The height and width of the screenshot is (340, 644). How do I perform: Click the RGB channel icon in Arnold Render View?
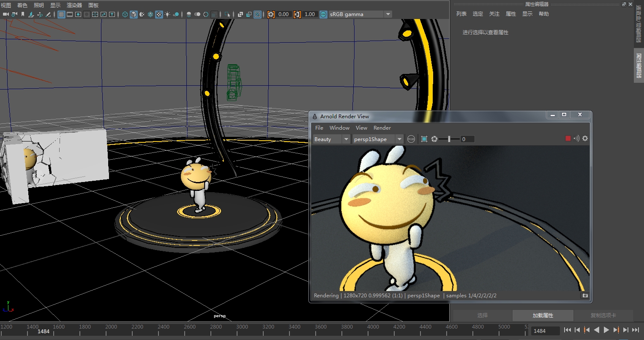pyautogui.click(x=411, y=139)
